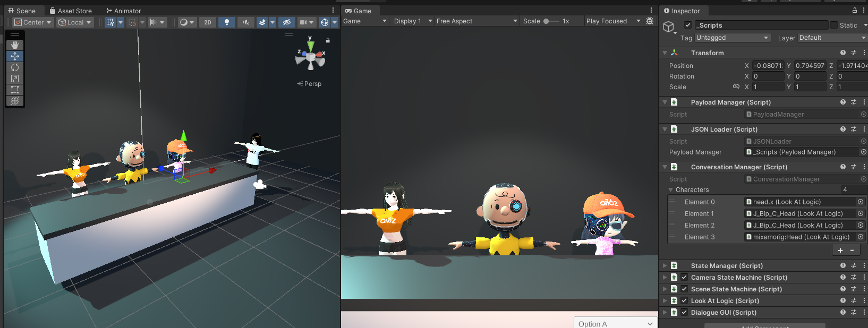Enable the Static checkbox
This screenshot has height=328, width=868.
point(834,25)
